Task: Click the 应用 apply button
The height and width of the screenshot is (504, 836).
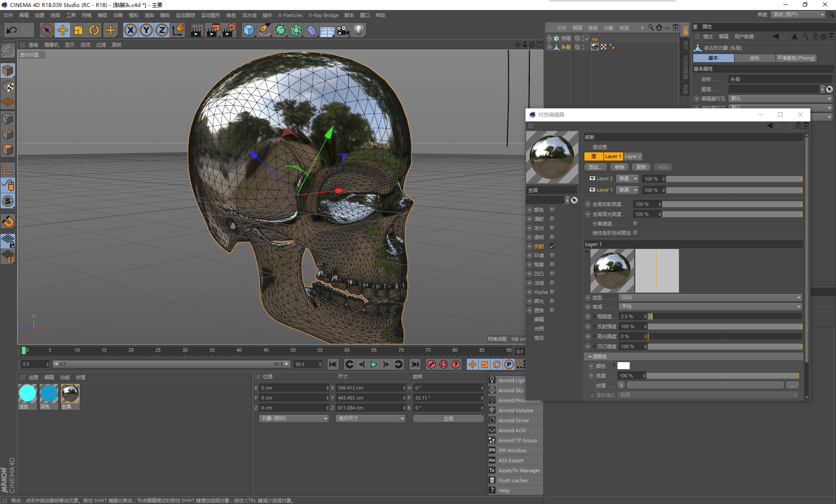Action: point(448,418)
